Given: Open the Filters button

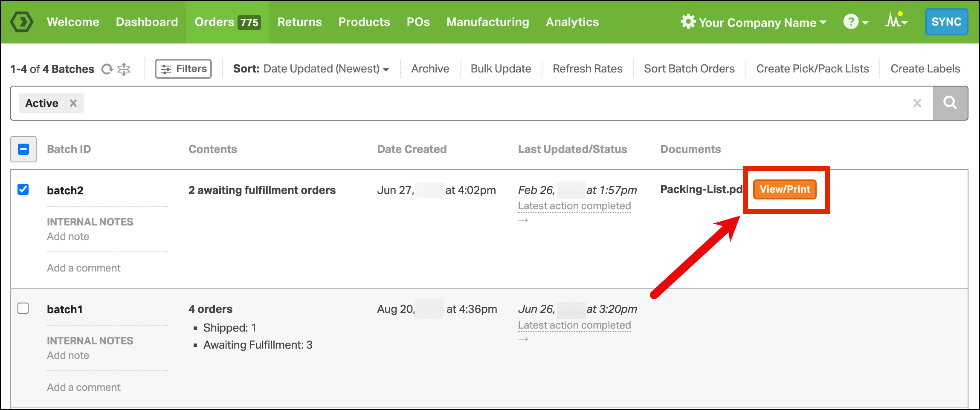Looking at the screenshot, I should (183, 69).
